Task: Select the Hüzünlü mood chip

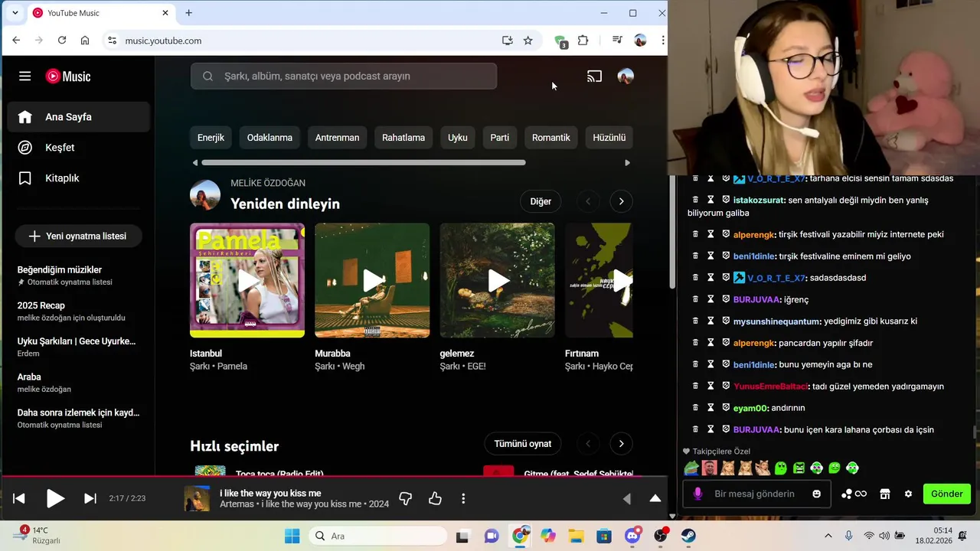Action: (x=609, y=138)
